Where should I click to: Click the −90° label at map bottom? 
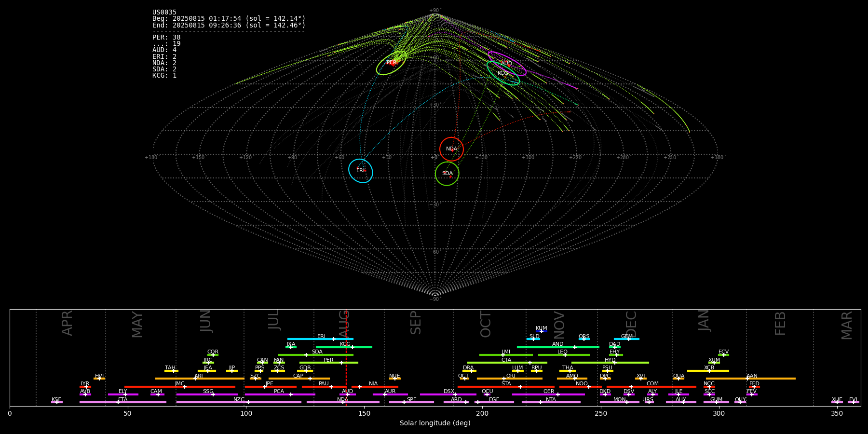[435, 299]
